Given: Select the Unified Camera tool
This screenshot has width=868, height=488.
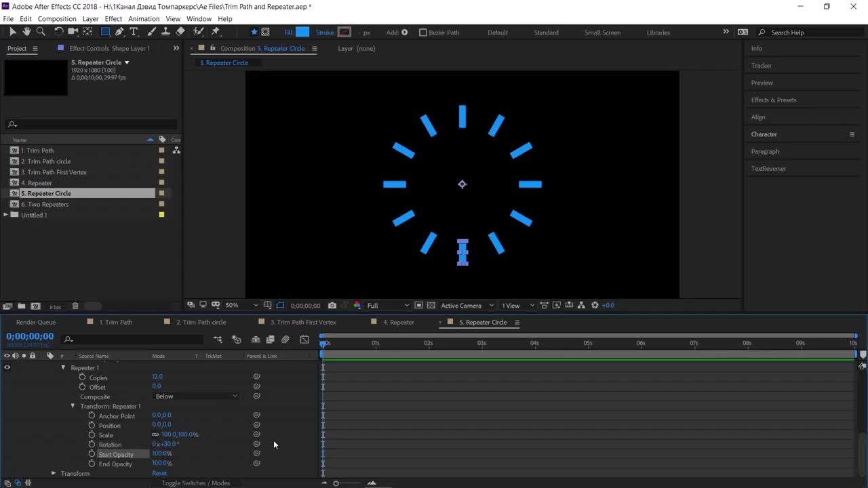Looking at the screenshot, I should (x=73, y=32).
